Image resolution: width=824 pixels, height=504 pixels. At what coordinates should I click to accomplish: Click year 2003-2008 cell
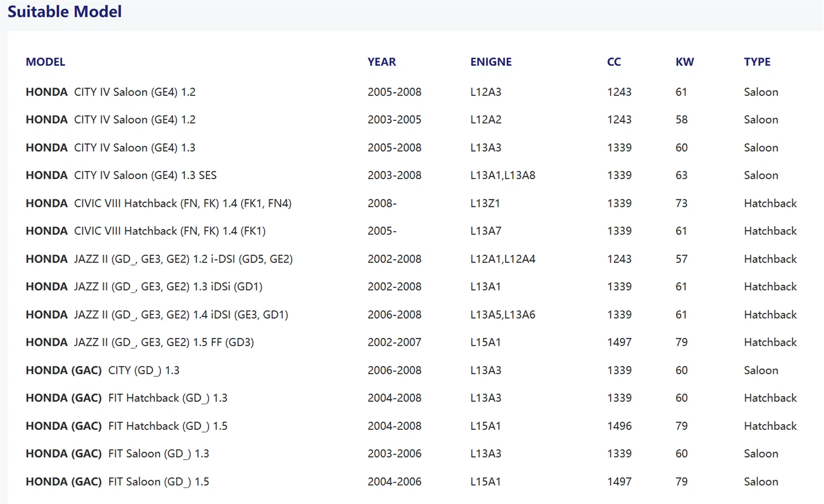tap(394, 176)
